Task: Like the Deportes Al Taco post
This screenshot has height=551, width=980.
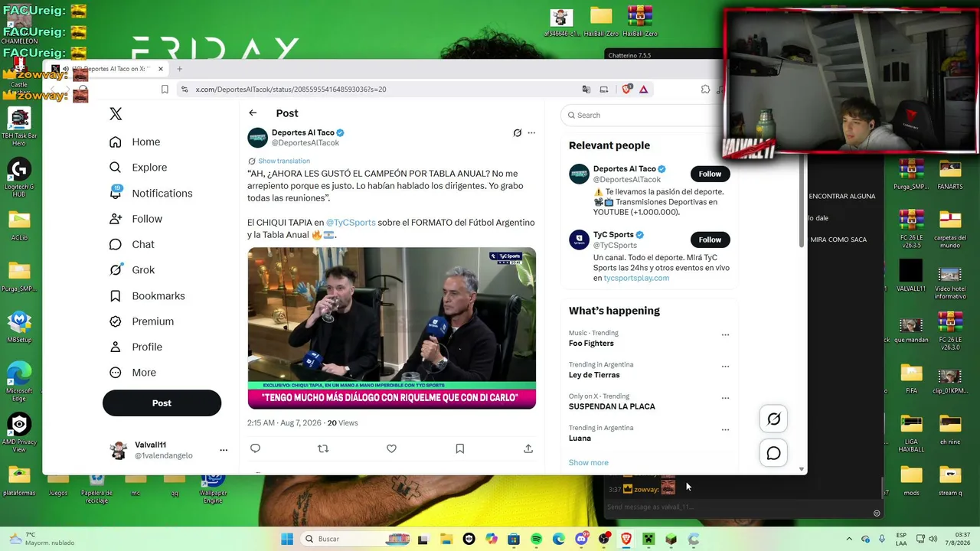Action: (x=391, y=448)
